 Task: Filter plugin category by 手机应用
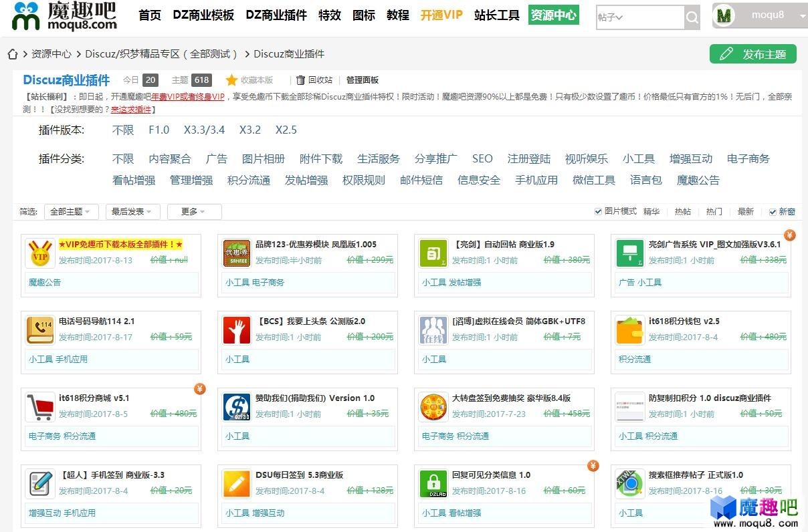536,180
